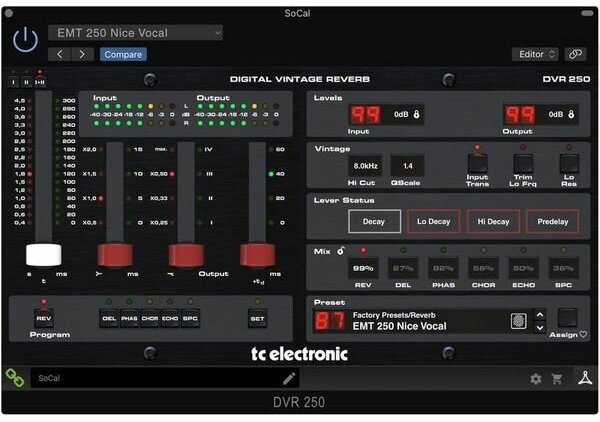Select channel mode I button
The width and height of the screenshot is (600, 422).
(x=13, y=82)
